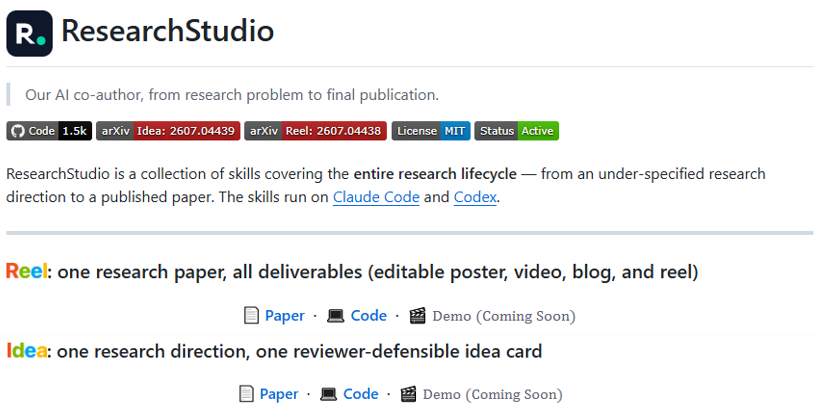The image size is (817, 419).
Task: Click the bold 'entire research lifecycle' text
Action: 435,174
